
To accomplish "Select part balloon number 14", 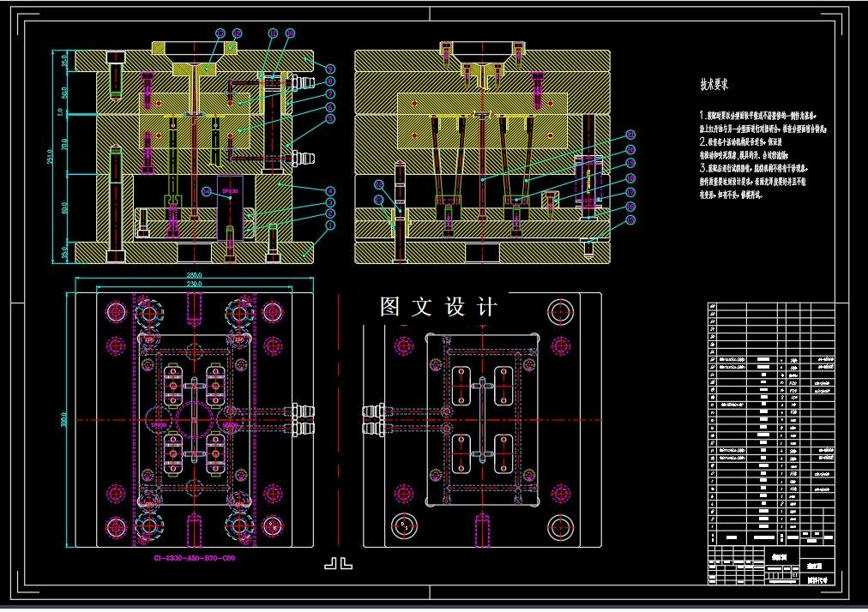I will click(x=207, y=191).
